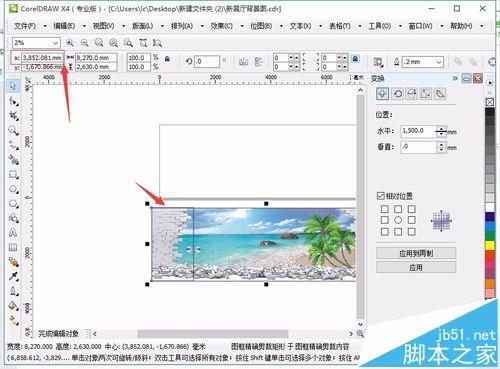Select the Smart Fill tool

(x=13, y=159)
